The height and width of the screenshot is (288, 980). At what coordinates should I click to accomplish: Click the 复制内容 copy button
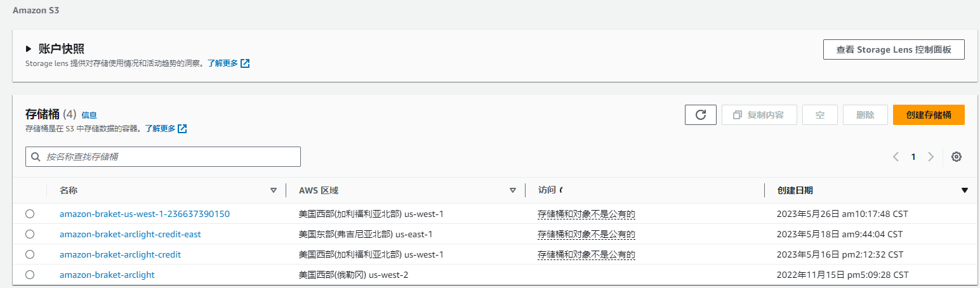pyautogui.click(x=758, y=115)
